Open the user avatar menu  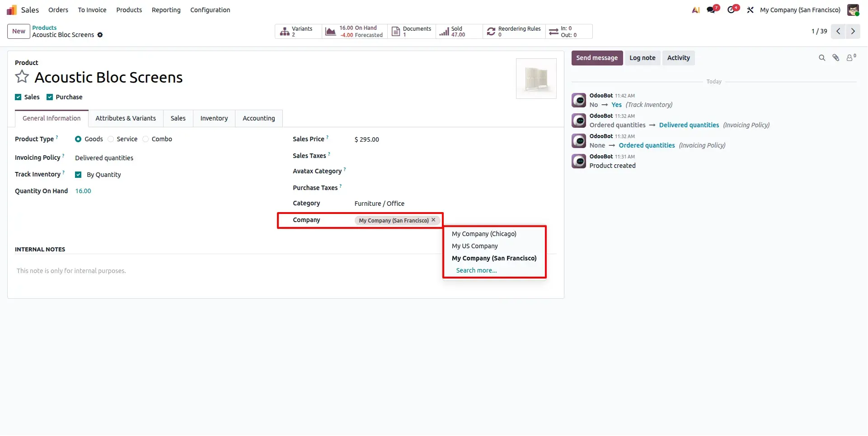[853, 10]
